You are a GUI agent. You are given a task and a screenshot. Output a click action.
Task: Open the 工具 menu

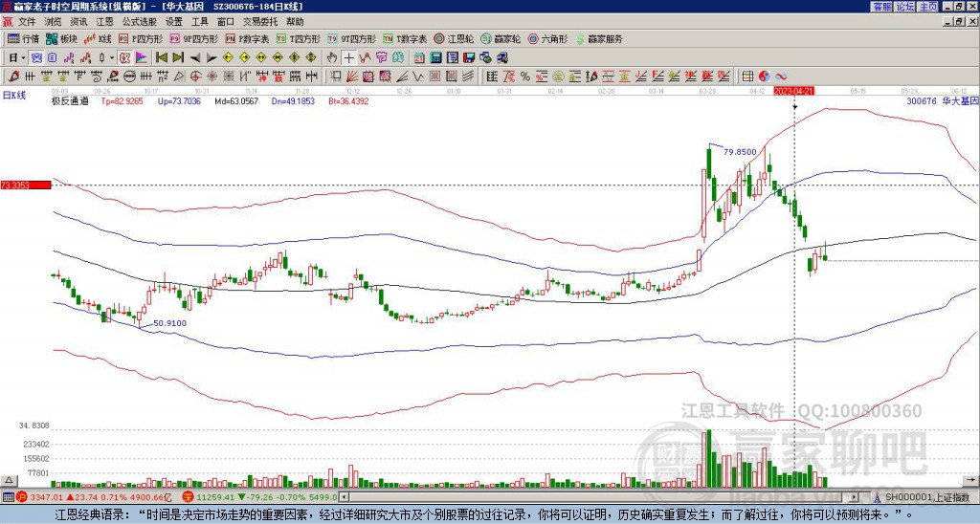(200, 22)
